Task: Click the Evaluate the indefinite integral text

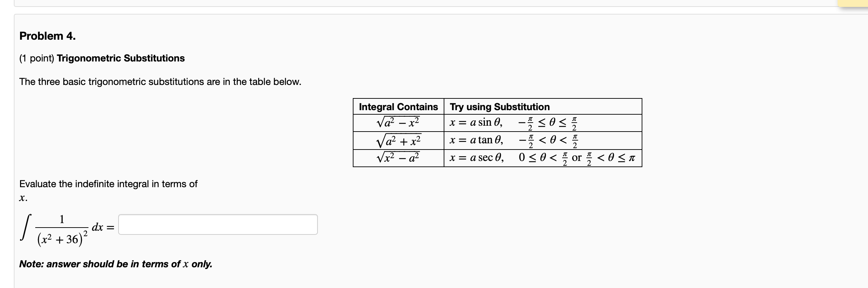Action: pos(108,184)
